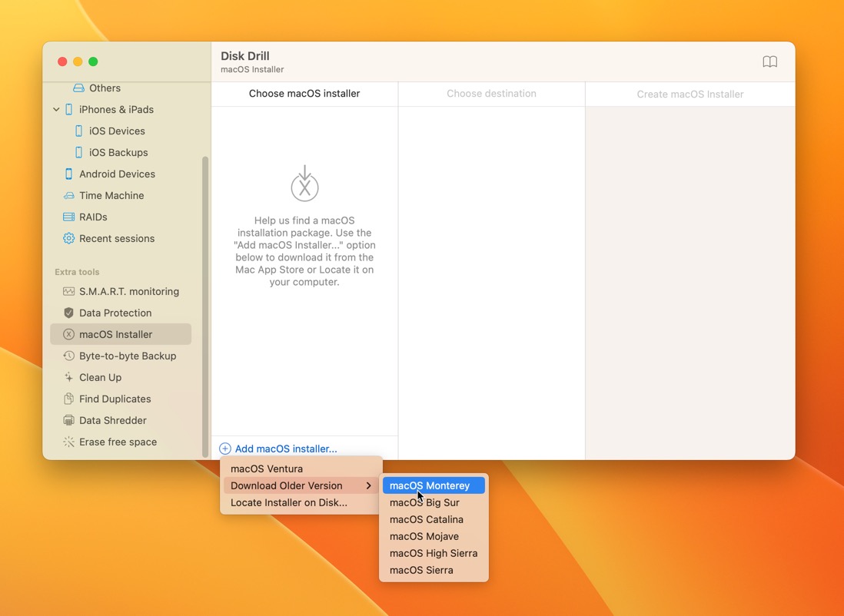Click the macOS installer download placeholder icon
This screenshot has width=844, height=616.
point(304,184)
